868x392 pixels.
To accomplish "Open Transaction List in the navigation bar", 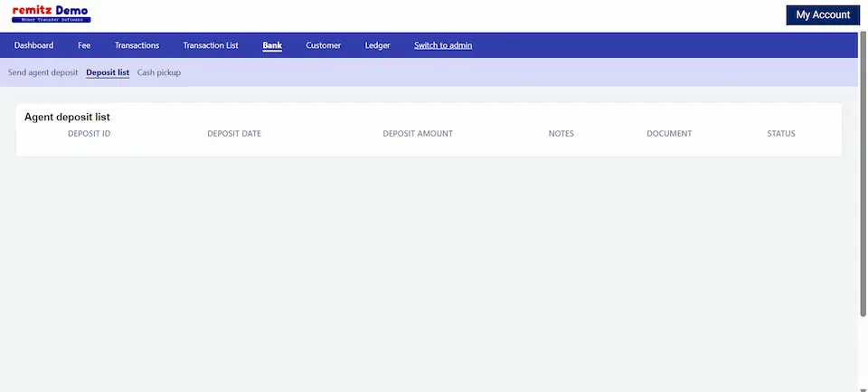I will click(211, 45).
